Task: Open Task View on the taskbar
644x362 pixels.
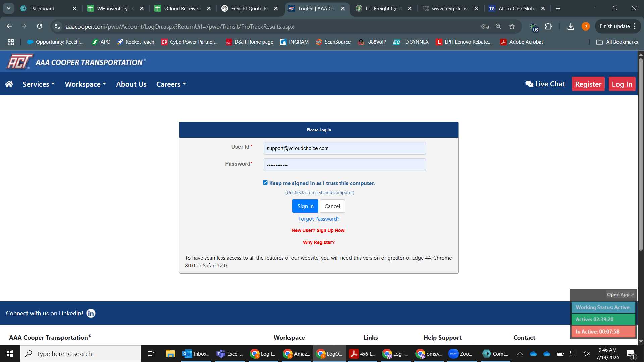Action: [x=151, y=354]
